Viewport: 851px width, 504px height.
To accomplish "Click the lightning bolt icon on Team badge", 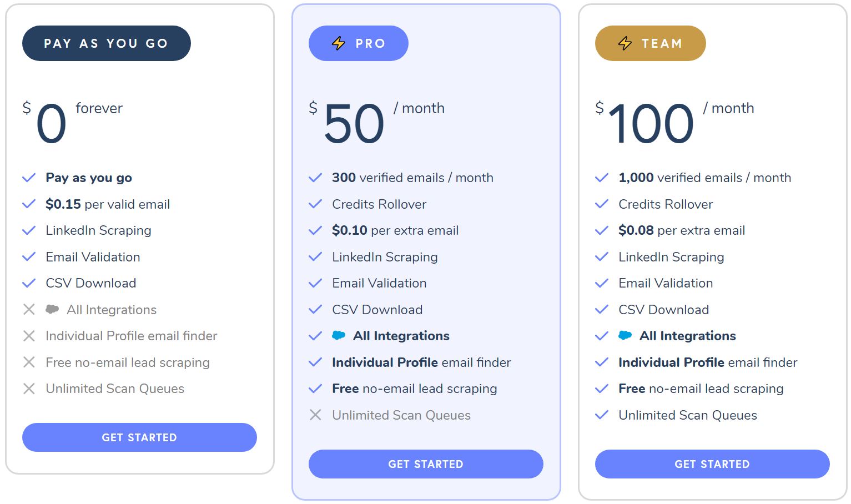I will click(x=625, y=43).
